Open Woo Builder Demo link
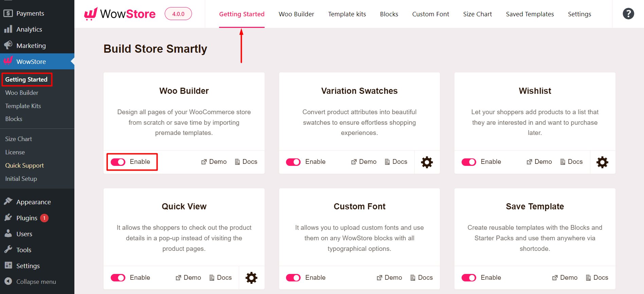644x294 pixels. pyautogui.click(x=214, y=162)
